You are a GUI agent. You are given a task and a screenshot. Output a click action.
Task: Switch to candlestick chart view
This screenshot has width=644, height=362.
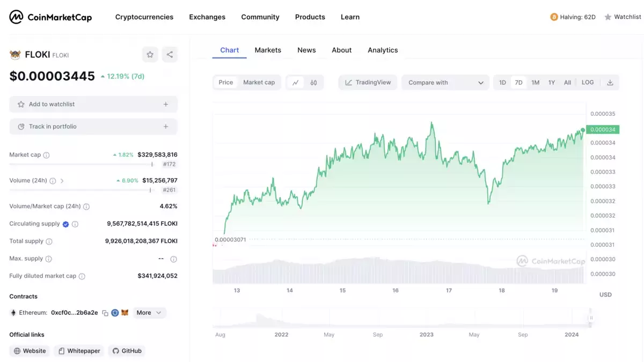(313, 83)
